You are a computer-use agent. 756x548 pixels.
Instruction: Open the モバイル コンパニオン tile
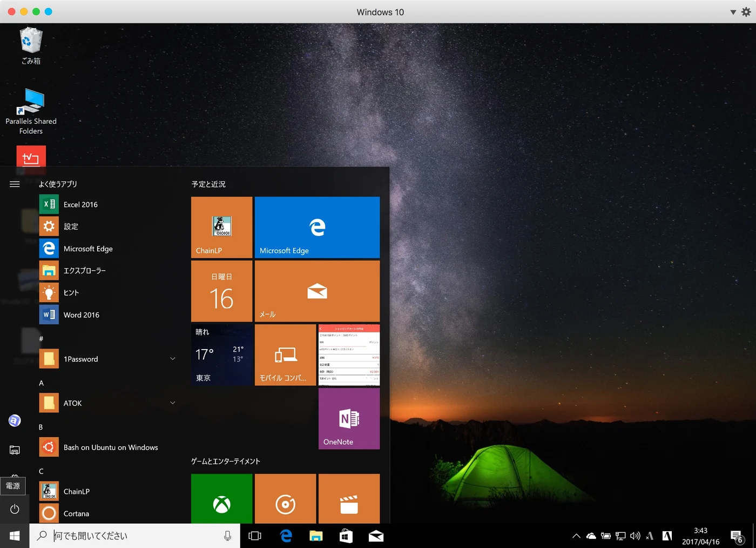285,355
